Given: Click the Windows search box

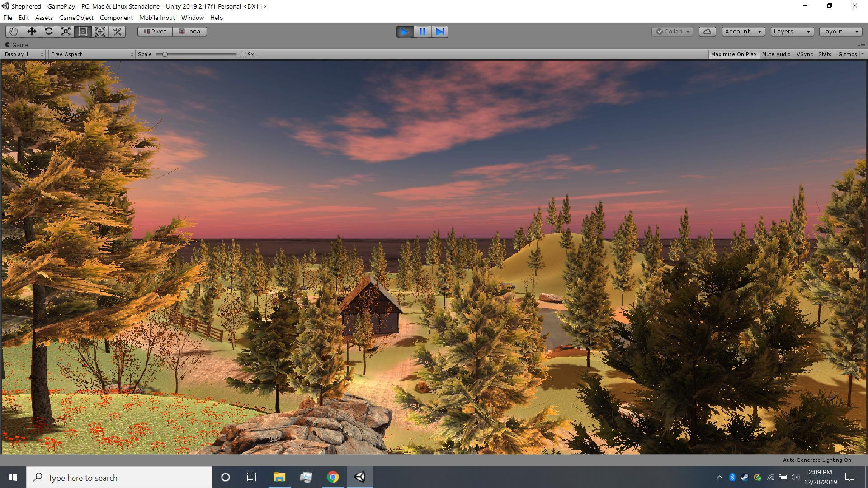Looking at the screenshot, I should tap(119, 478).
